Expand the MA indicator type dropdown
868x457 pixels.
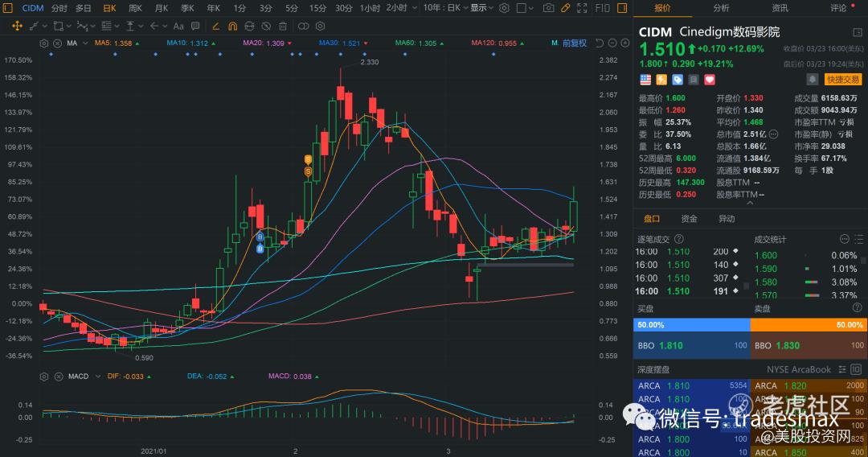(x=84, y=43)
